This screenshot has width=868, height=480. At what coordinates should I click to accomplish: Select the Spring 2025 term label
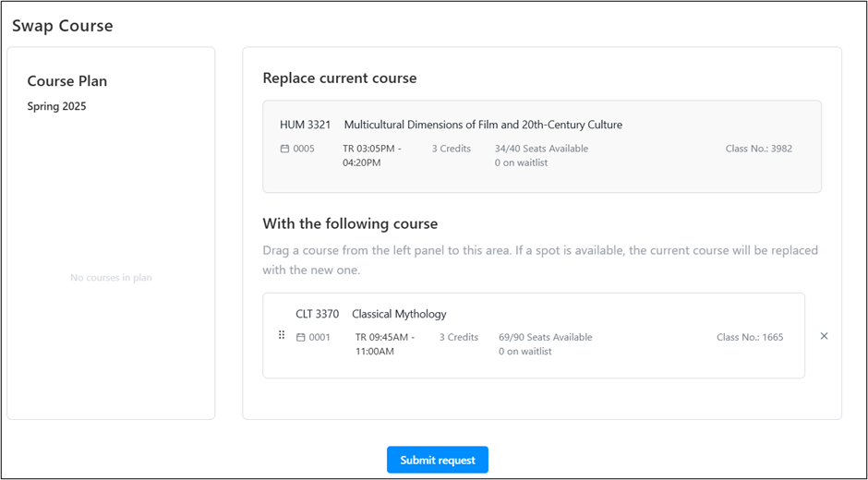tap(56, 106)
